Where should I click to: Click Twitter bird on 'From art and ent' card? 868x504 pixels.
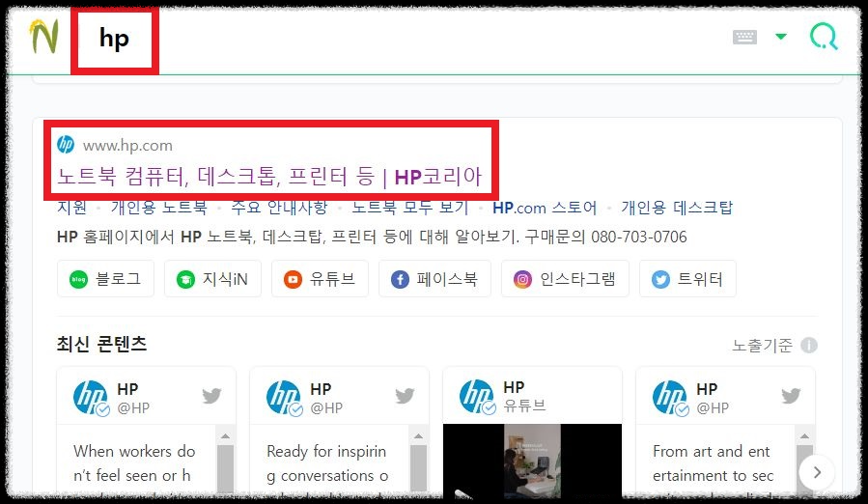click(x=791, y=396)
